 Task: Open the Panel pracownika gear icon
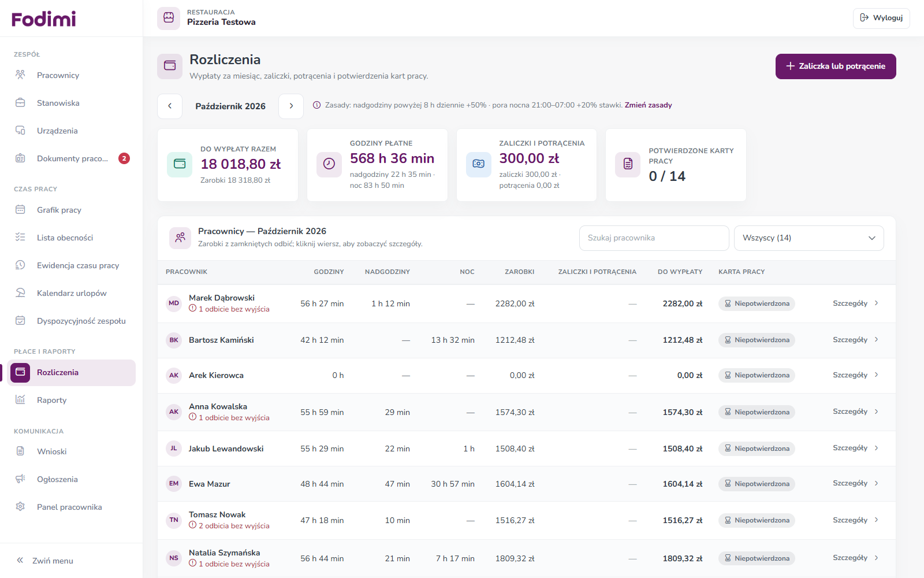[20, 507]
